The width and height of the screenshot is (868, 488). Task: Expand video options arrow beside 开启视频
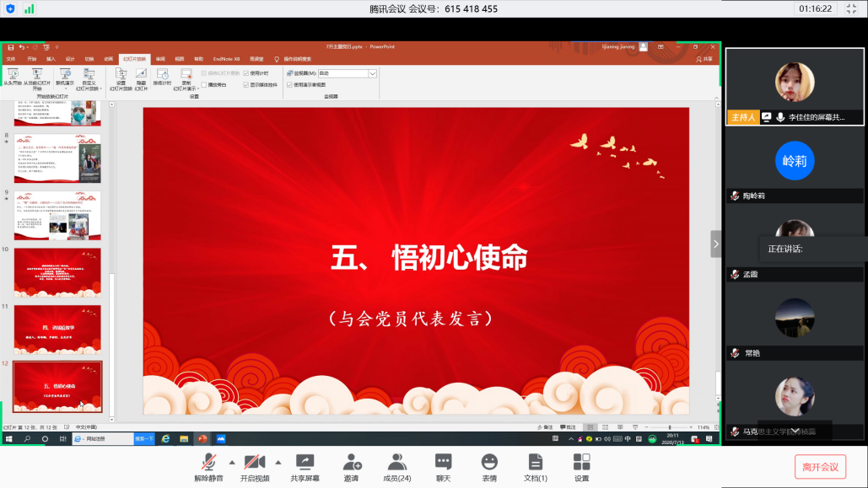coord(278,462)
